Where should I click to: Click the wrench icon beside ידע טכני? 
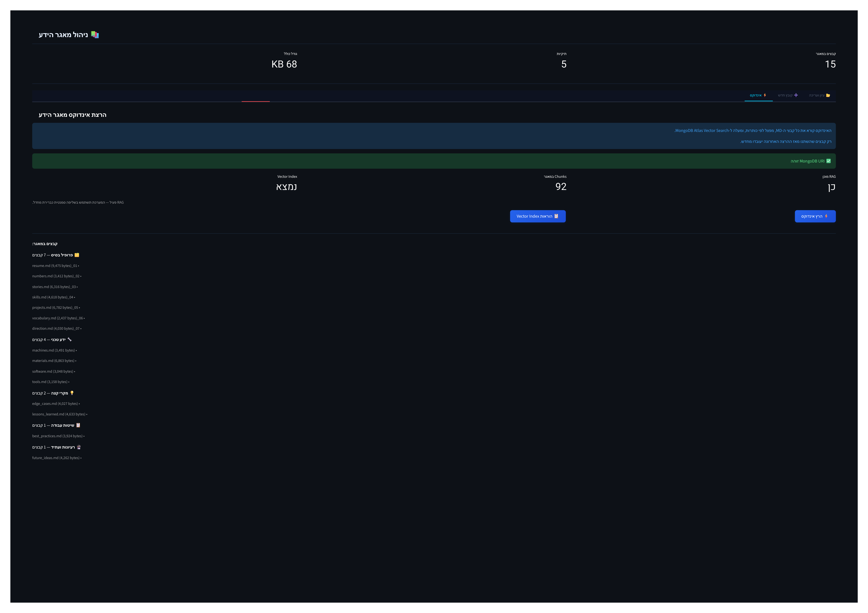tap(69, 339)
